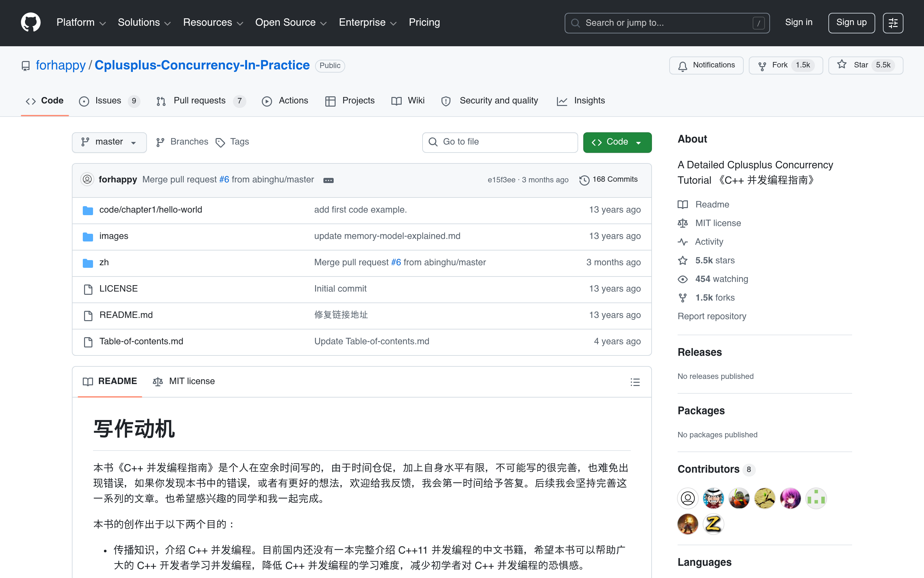Open the Open Source dropdown
This screenshot has width=924, height=578.
point(291,22)
